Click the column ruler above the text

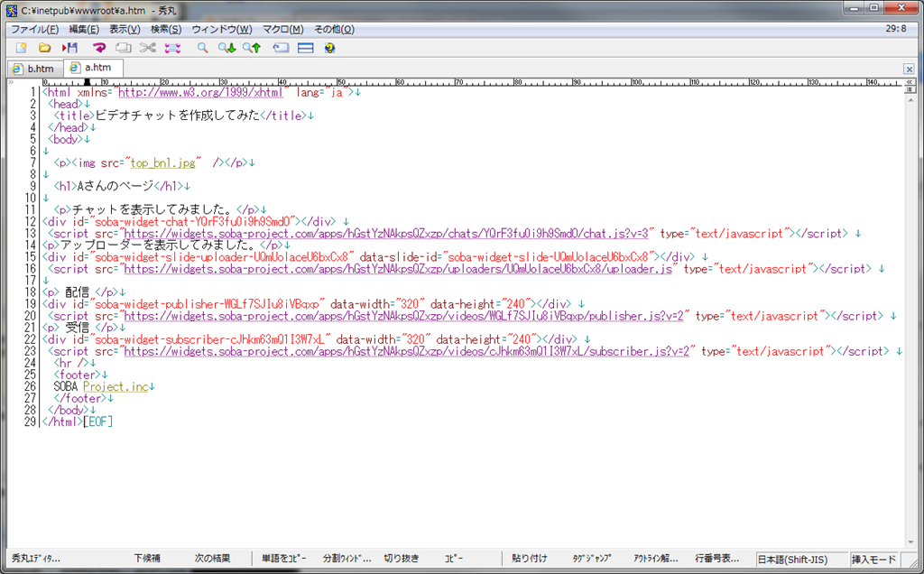pyautogui.click(x=471, y=82)
